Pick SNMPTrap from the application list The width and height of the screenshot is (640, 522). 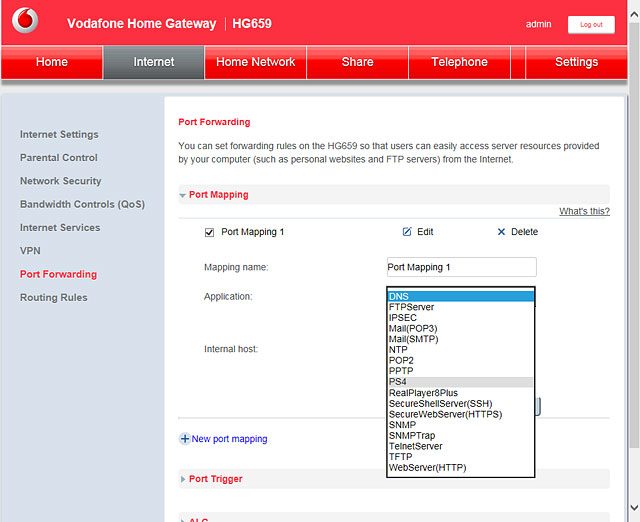(460, 435)
